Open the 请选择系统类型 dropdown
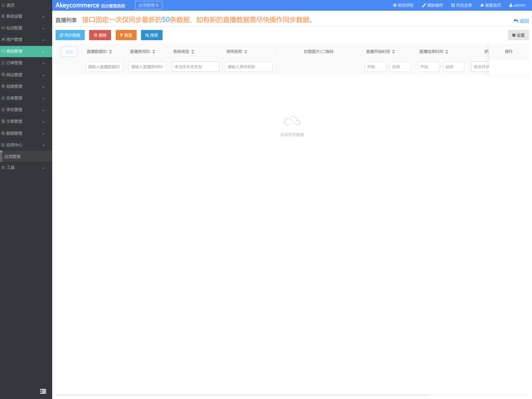Screen dimensions: 532x399 [196, 66]
